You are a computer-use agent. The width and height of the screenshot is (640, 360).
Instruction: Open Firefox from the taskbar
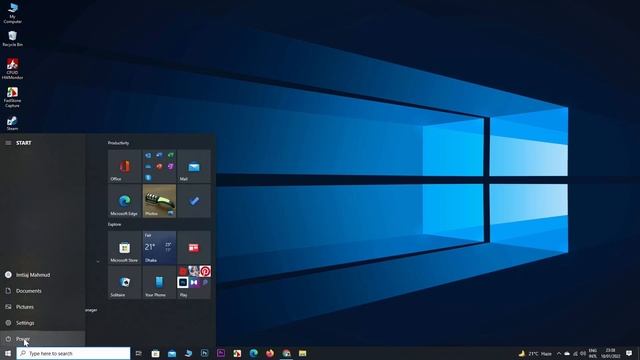tap(270, 353)
